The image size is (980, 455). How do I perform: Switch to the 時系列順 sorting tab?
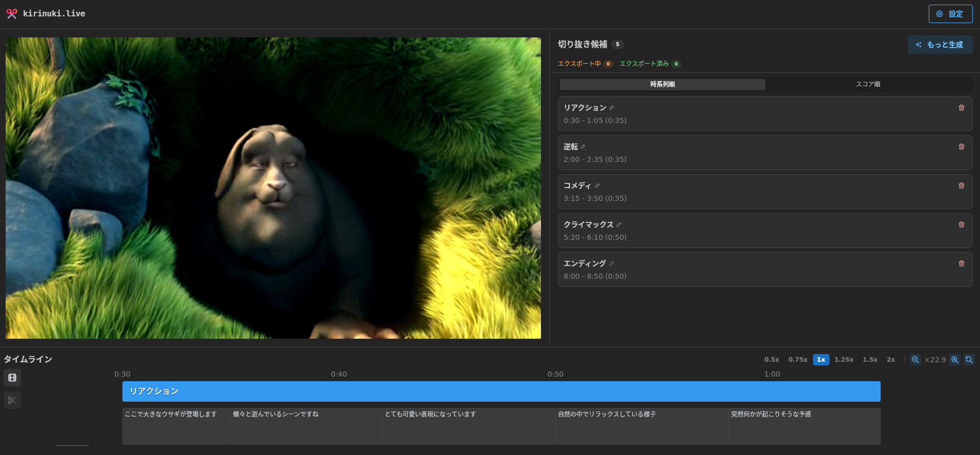(662, 84)
